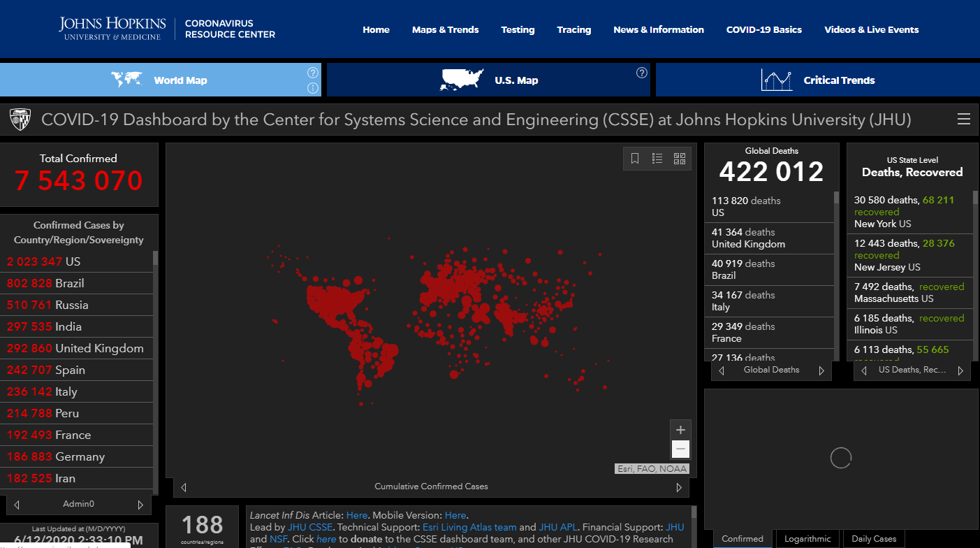
Task: Open Videos & Live Events menu
Action: 872,29
